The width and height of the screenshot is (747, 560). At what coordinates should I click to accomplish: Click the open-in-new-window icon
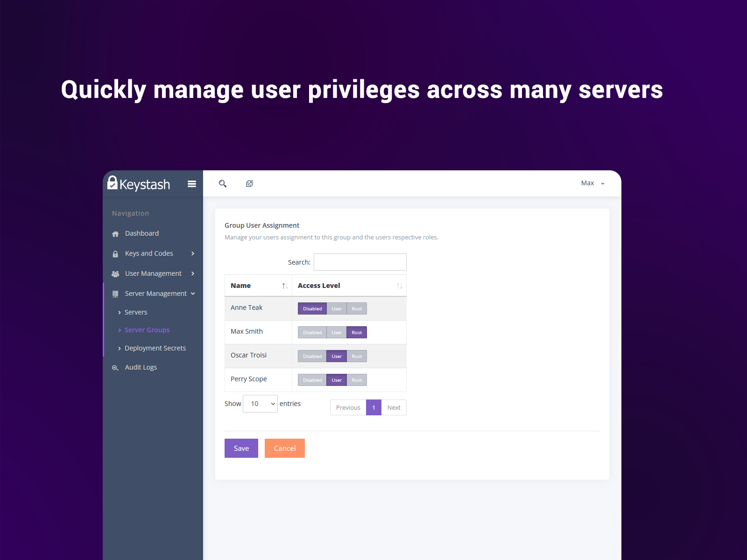pos(250,183)
